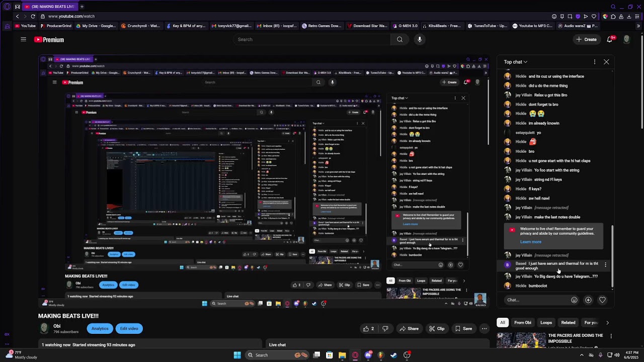Viewport: 644px width, 362px height.
Task: Switch to the MAKING BEATS LIVE browser tab
Action: coord(49,7)
